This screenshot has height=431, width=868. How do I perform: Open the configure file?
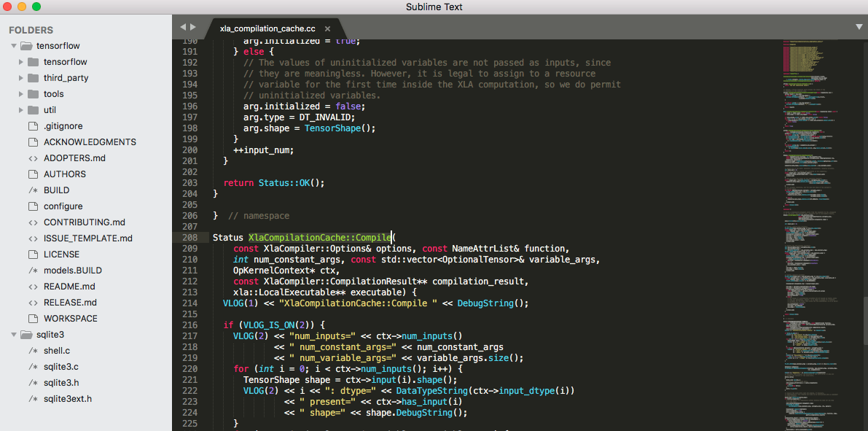coord(63,206)
